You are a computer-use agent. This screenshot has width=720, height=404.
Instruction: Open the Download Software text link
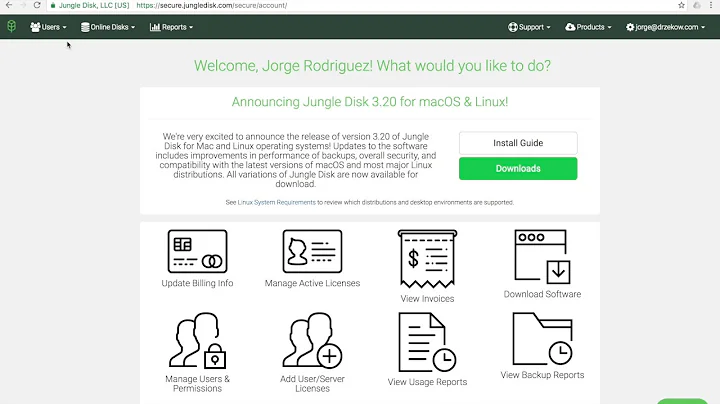tap(542, 294)
